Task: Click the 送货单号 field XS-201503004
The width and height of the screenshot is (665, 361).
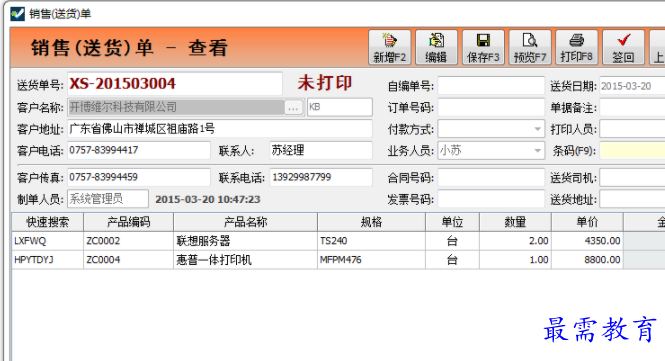Action: tap(175, 84)
